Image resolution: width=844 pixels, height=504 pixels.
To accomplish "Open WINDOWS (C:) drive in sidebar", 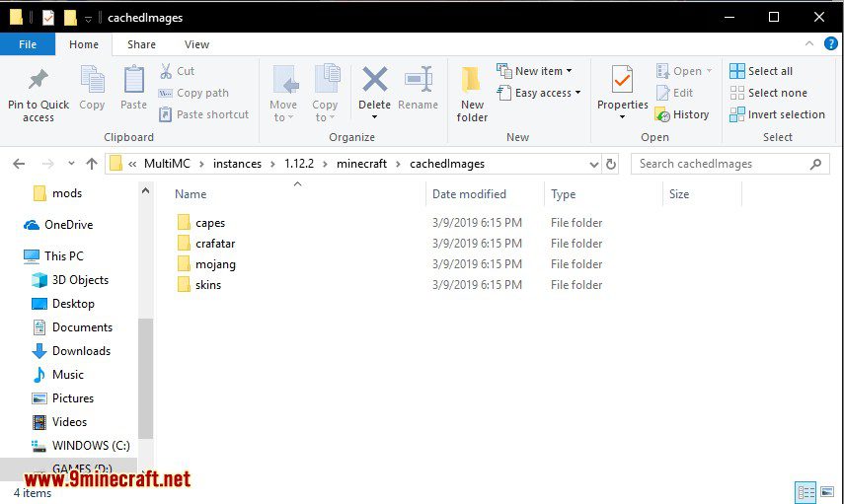I will pyautogui.click(x=81, y=446).
